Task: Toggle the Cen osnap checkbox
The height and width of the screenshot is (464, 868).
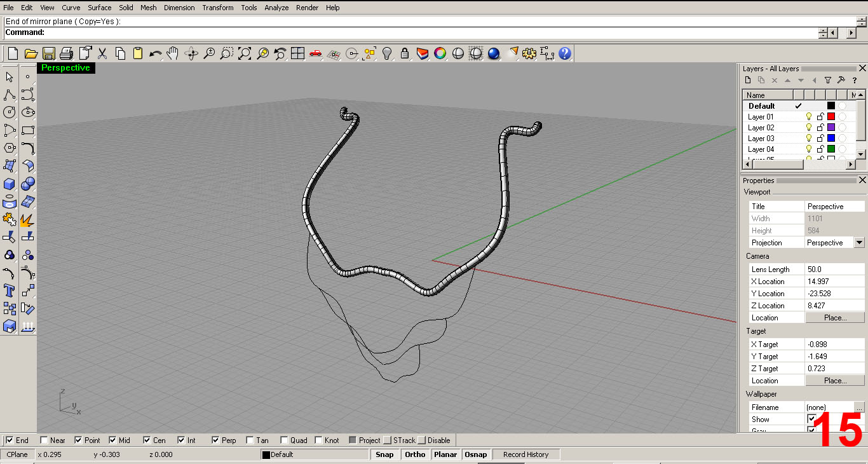Action: pos(147,440)
